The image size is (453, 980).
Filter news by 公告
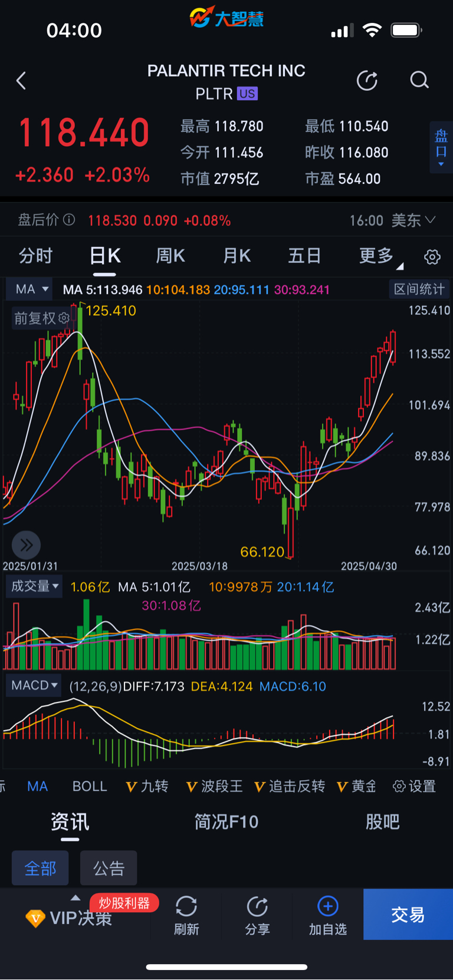(109, 868)
